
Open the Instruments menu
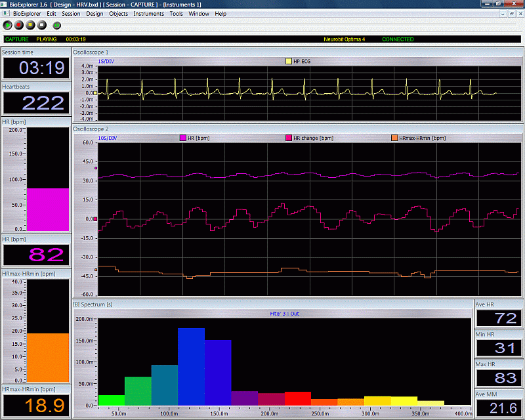tap(149, 14)
